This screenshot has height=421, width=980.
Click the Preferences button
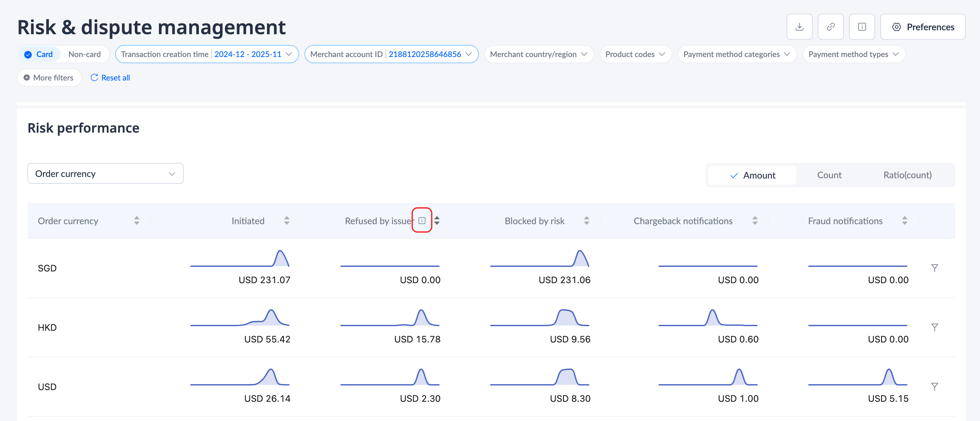tap(923, 27)
